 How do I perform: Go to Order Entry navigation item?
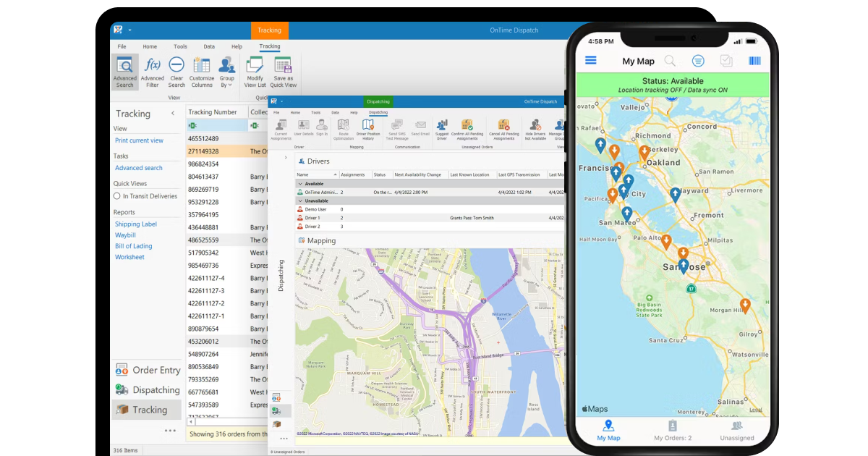[x=148, y=370]
